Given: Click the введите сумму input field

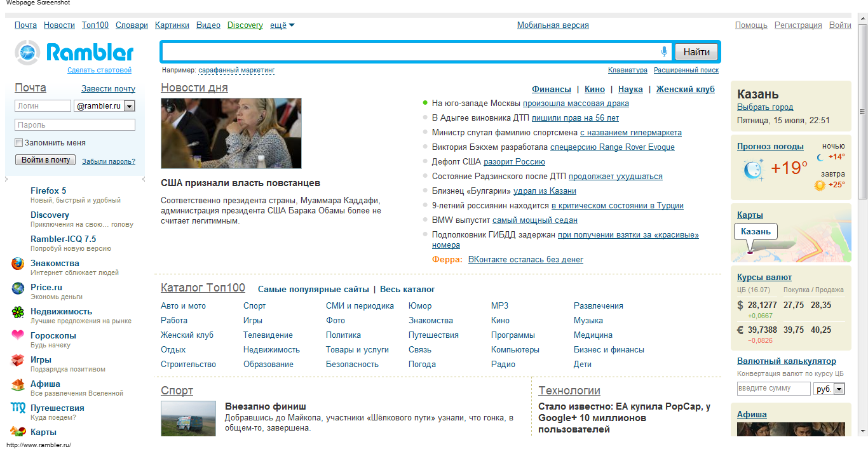Looking at the screenshot, I should coord(774,389).
